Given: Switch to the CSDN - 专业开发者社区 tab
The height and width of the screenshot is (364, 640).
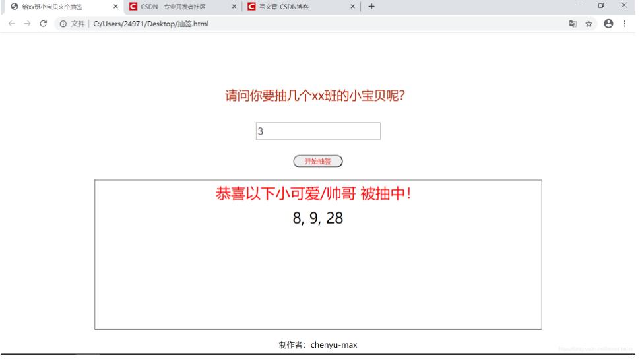Looking at the screenshot, I should 179,7.
